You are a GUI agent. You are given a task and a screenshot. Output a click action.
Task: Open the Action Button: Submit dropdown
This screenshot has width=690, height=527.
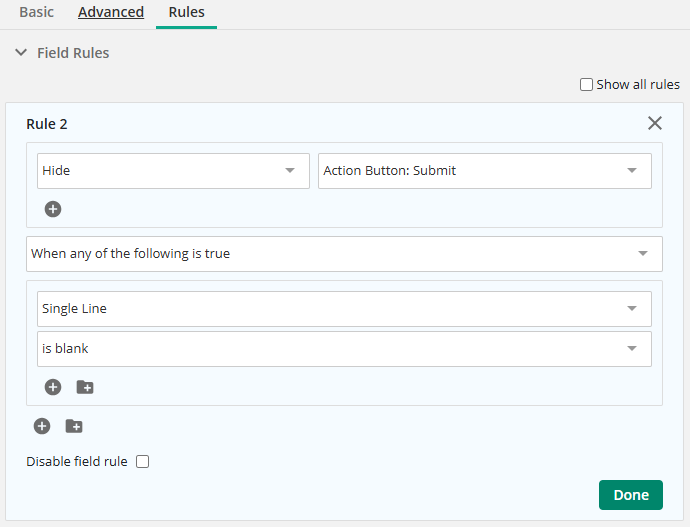pos(485,171)
